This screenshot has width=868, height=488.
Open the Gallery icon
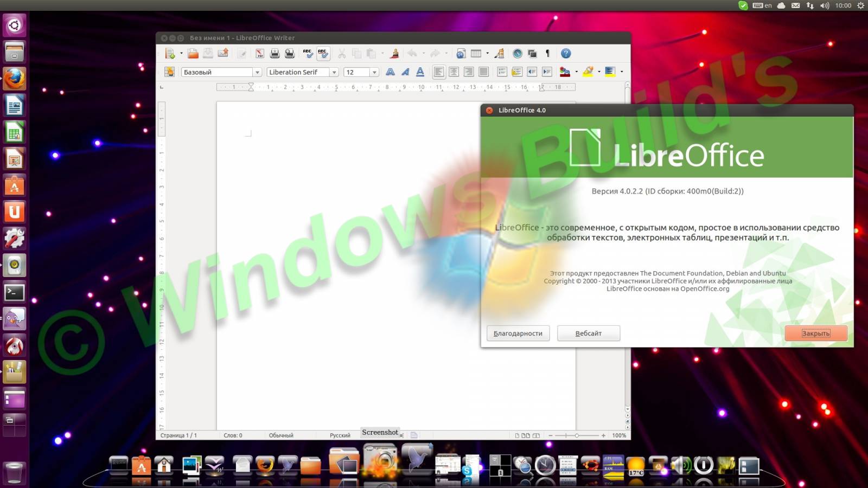click(532, 54)
